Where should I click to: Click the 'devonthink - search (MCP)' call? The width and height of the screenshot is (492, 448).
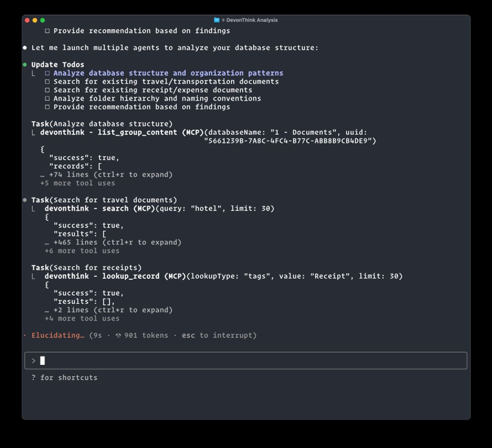[x=100, y=209]
